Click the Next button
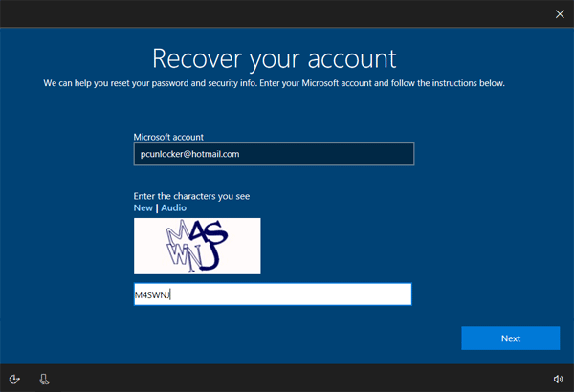The image size is (574, 392). (x=510, y=338)
